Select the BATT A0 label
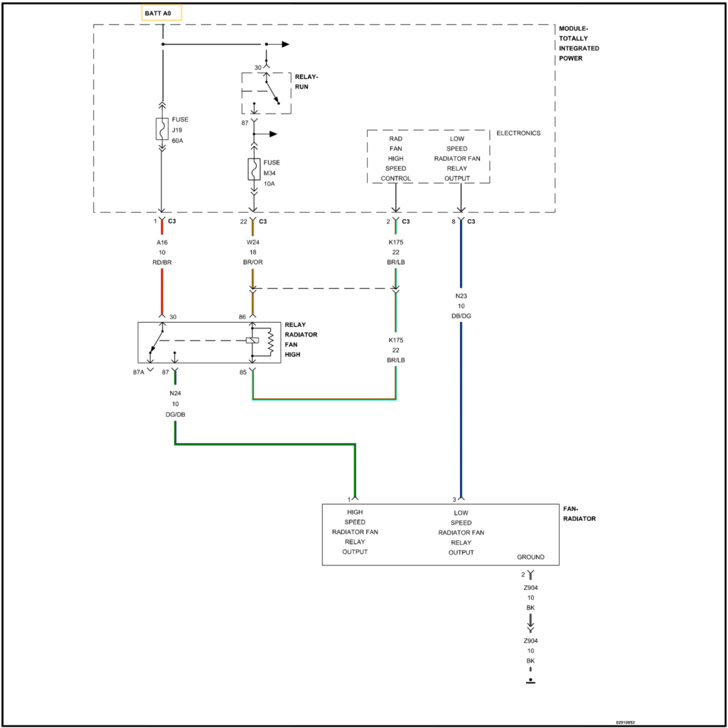The height and width of the screenshot is (728, 728). click(x=161, y=12)
